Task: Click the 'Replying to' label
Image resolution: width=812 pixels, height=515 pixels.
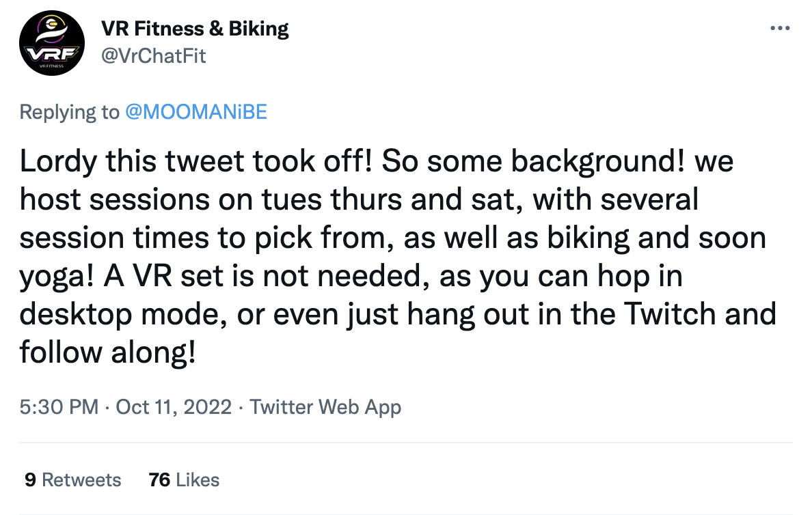Action: tap(70, 112)
